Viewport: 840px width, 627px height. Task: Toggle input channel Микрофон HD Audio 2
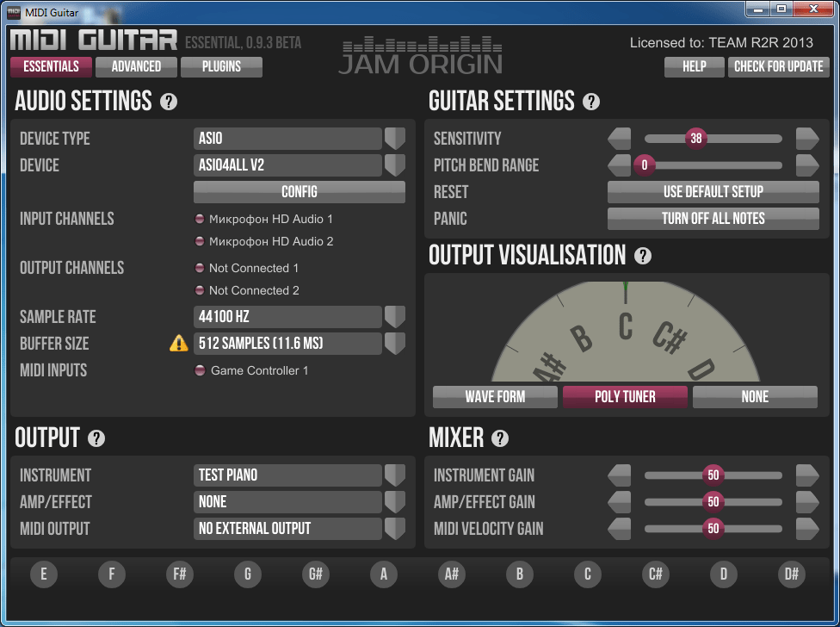(200, 241)
